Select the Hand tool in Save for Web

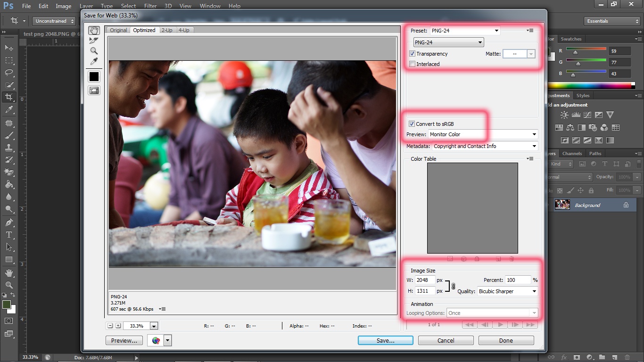94,30
